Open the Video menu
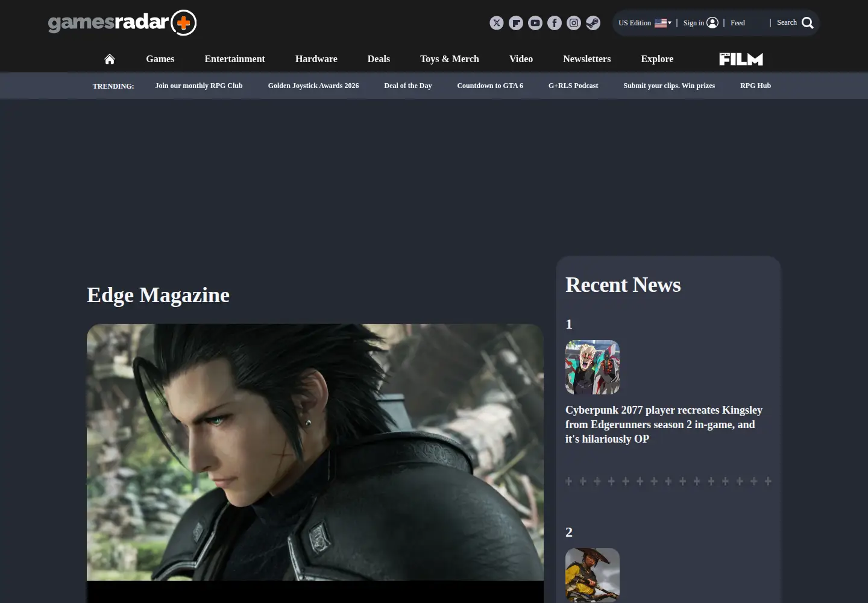The height and width of the screenshot is (603, 868). click(x=521, y=59)
